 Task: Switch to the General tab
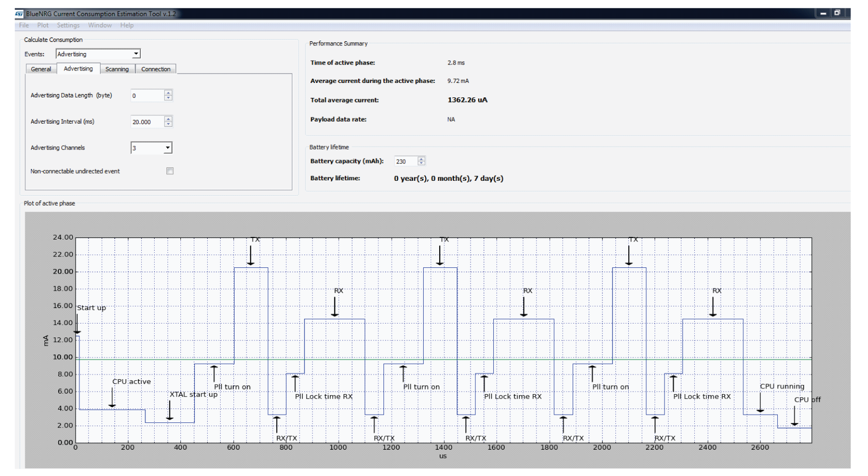coord(41,69)
